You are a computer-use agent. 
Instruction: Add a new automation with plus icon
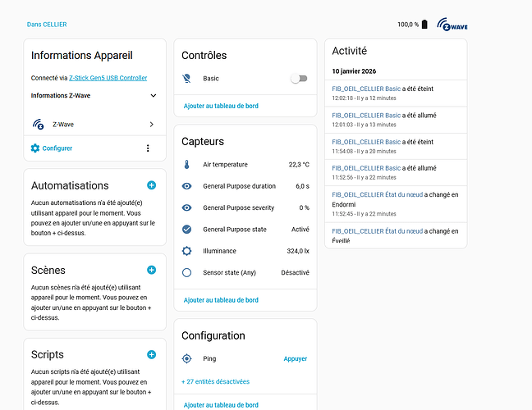151,186
